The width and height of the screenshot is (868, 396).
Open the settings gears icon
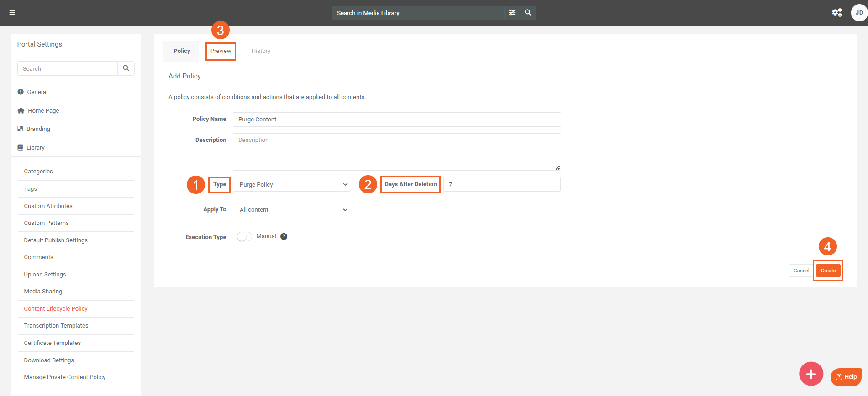point(836,13)
